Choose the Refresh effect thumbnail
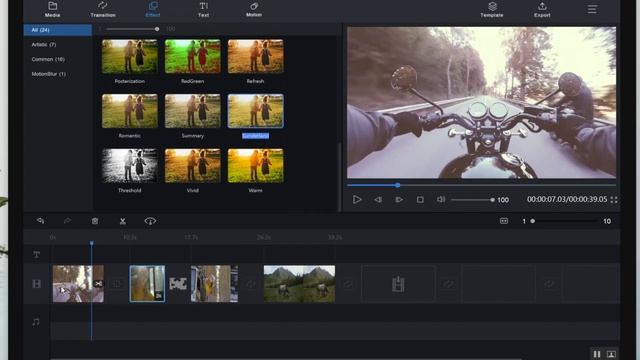640x360 pixels. 256,56
